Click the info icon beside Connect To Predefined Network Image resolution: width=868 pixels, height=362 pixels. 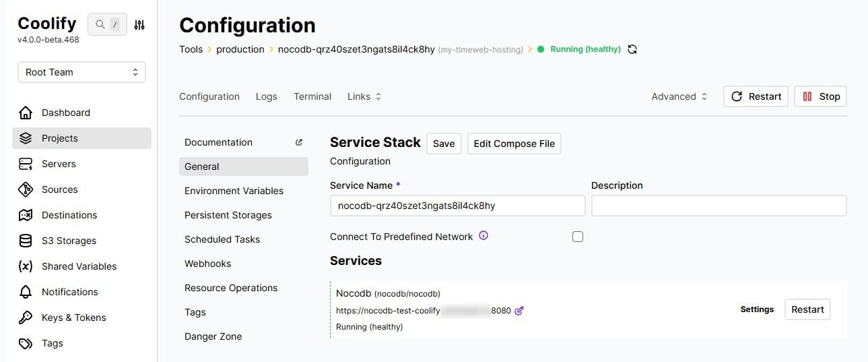[x=483, y=236]
